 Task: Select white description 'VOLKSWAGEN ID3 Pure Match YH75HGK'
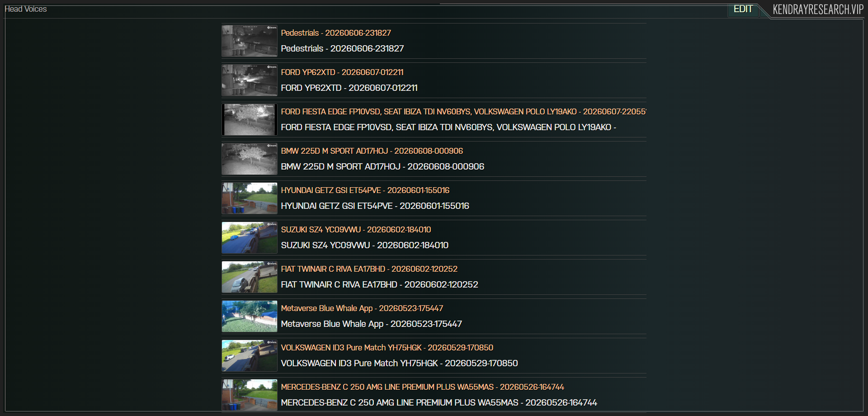400,363
